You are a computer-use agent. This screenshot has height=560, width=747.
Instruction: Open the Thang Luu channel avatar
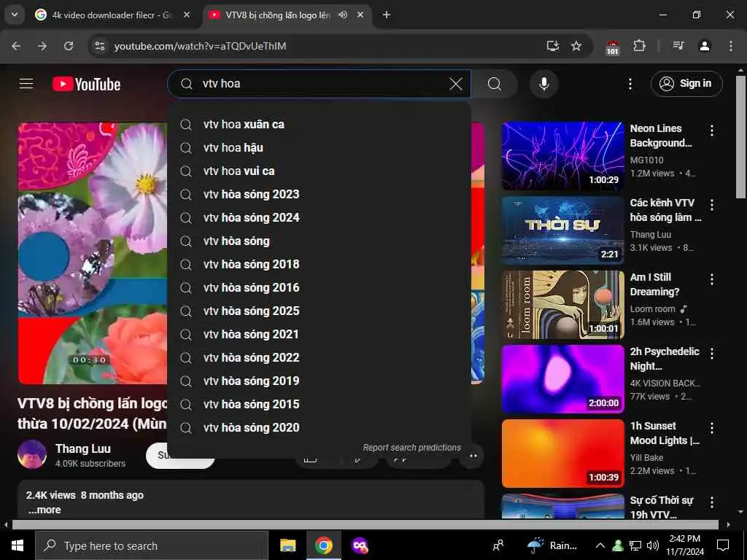(32, 455)
